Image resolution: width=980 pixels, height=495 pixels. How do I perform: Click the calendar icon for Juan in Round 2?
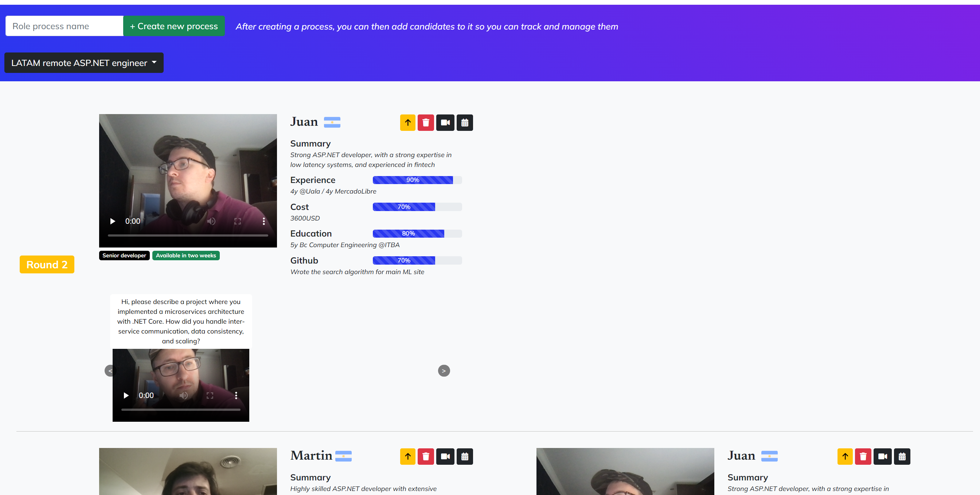point(465,122)
